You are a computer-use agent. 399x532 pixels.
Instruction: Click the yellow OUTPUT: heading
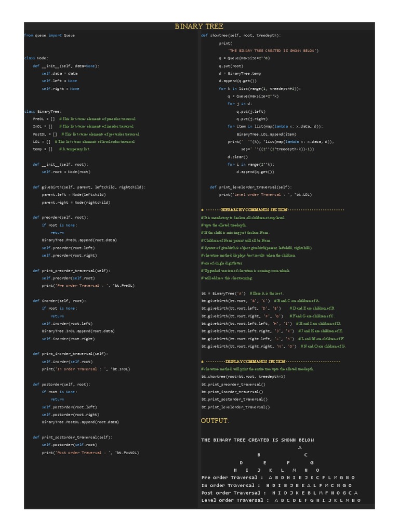[x=215, y=420]
